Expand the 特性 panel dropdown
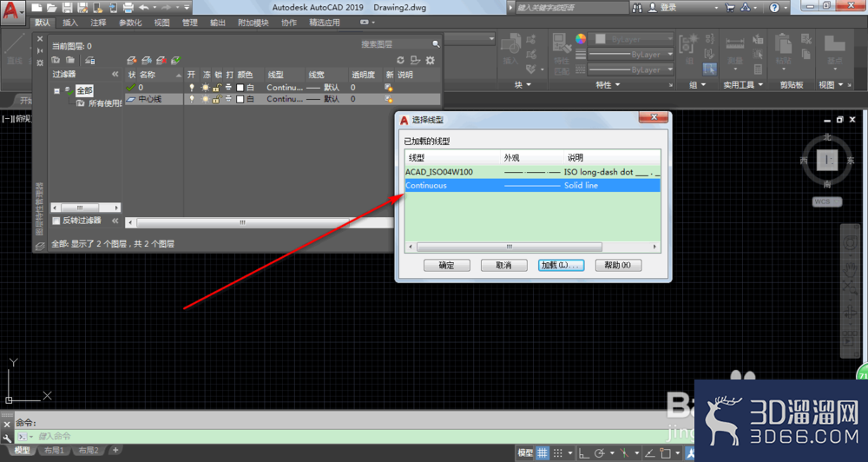Image resolution: width=868 pixels, height=462 pixels. click(608, 85)
